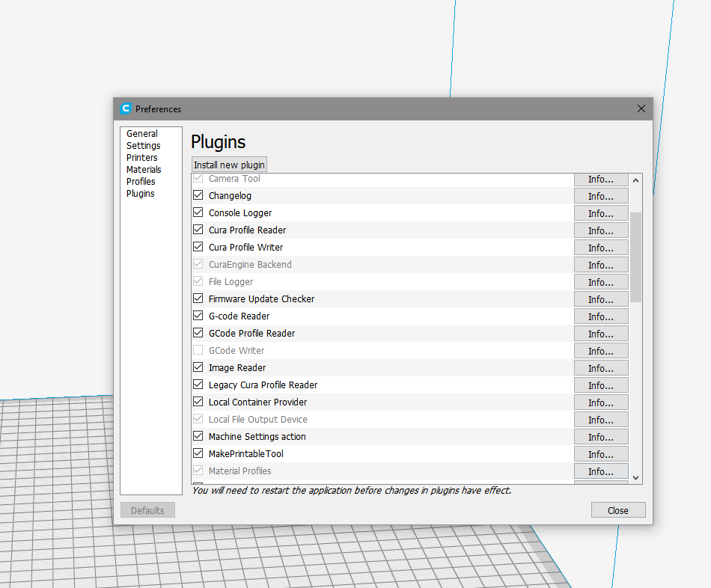This screenshot has width=711, height=588.
Task: Click the Camera Tool checkbox
Action: click(198, 178)
